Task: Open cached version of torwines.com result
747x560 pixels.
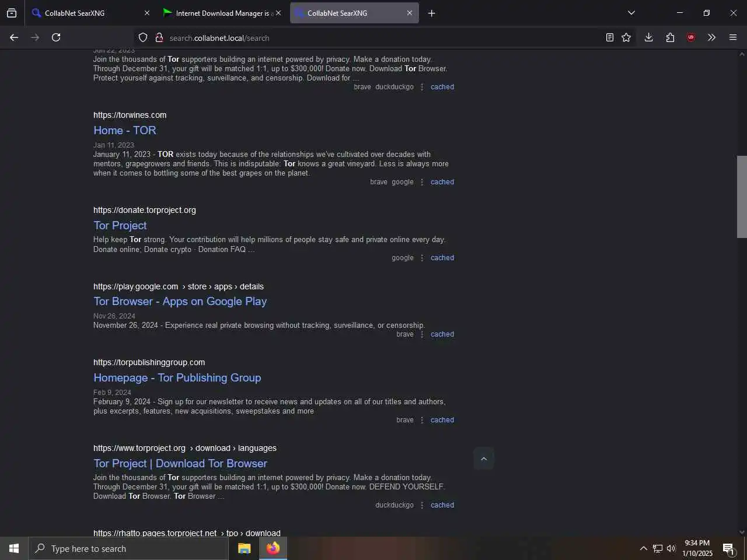Action: [x=442, y=182]
